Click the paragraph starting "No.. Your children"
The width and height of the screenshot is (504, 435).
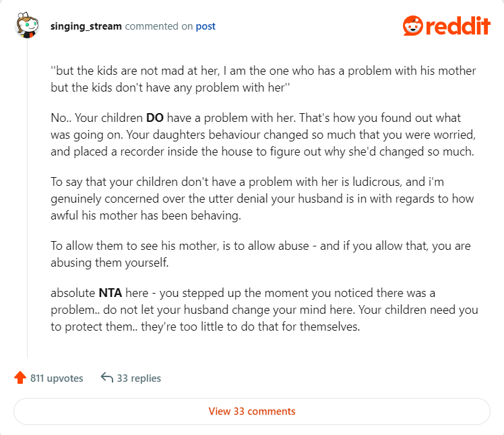(x=263, y=134)
